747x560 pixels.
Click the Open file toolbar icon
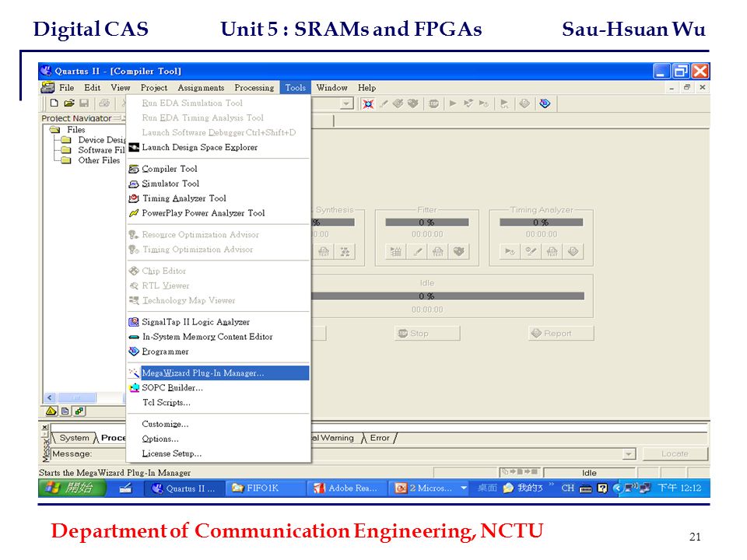pyautogui.click(x=69, y=103)
